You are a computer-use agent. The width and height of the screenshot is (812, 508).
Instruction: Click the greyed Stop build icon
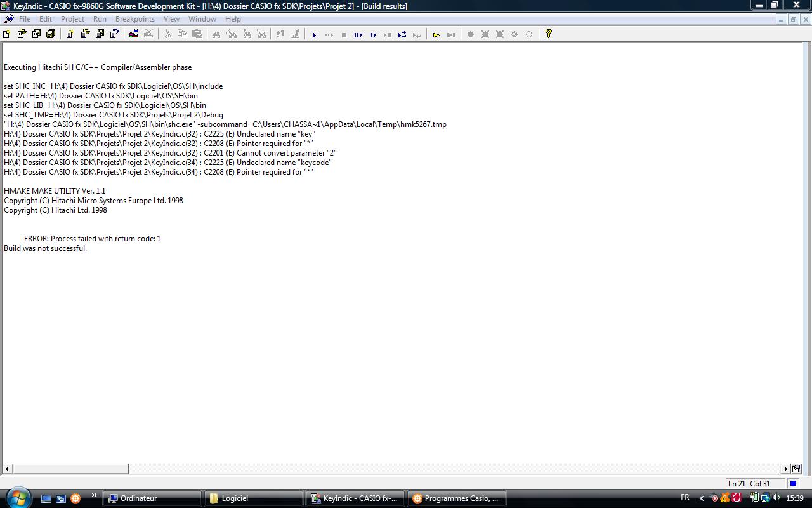tap(148, 34)
